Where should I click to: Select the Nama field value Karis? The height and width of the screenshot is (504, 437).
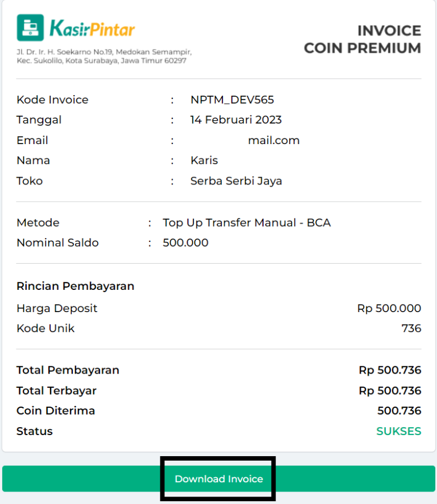tap(204, 160)
